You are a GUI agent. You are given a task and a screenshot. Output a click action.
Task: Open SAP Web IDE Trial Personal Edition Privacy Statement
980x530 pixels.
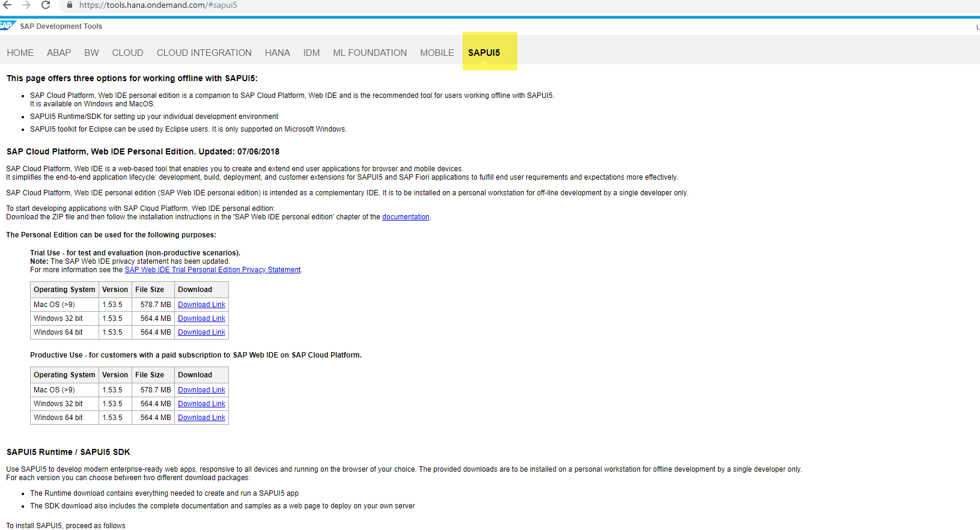(x=213, y=270)
